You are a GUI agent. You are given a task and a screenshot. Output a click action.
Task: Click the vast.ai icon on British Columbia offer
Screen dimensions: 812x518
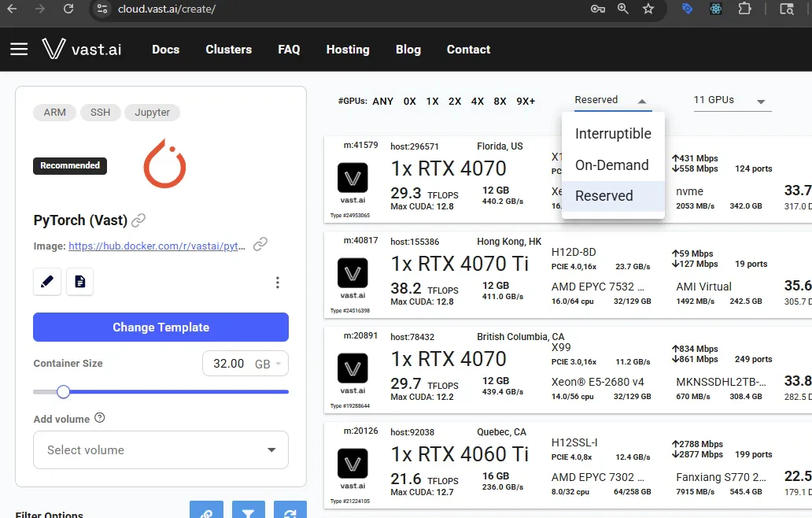pos(352,368)
